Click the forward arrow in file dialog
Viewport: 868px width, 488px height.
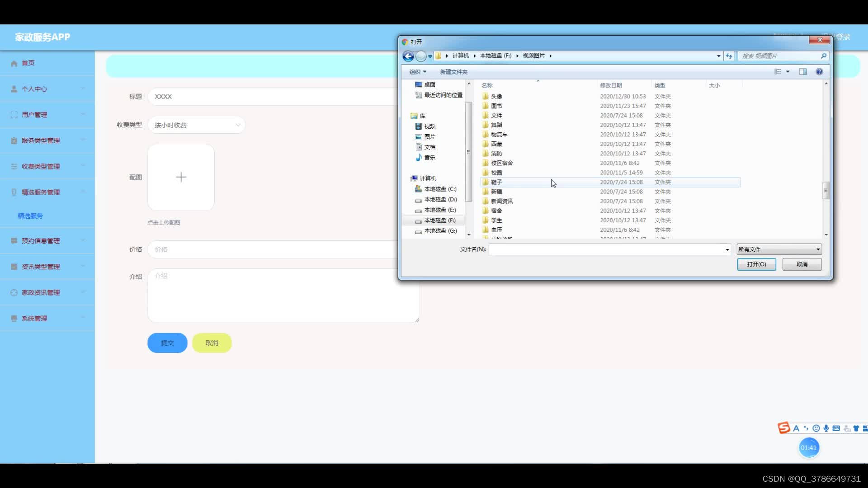point(421,56)
